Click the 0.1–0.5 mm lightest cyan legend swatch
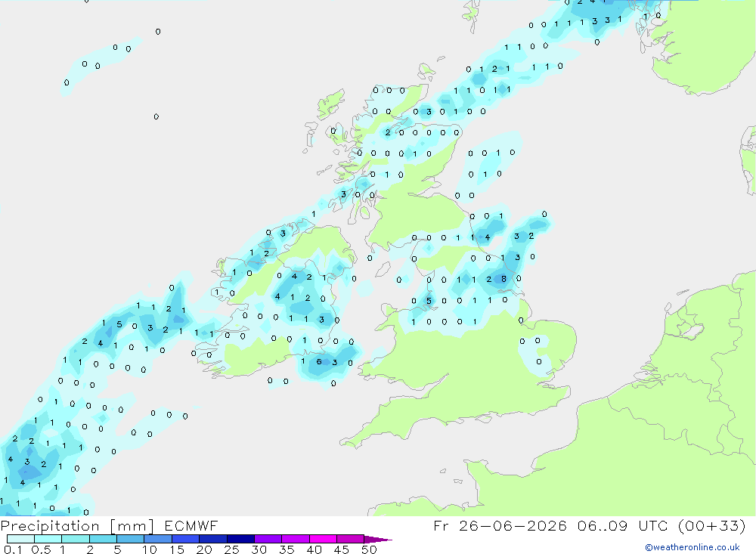Viewport: 756px width, 554px height. pyautogui.click(x=20, y=539)
